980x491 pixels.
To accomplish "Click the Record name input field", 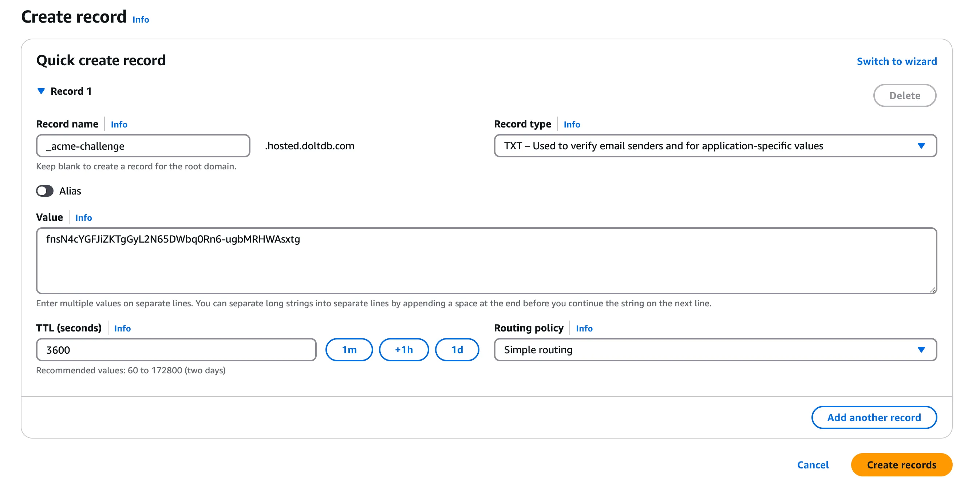I will 143,146.
